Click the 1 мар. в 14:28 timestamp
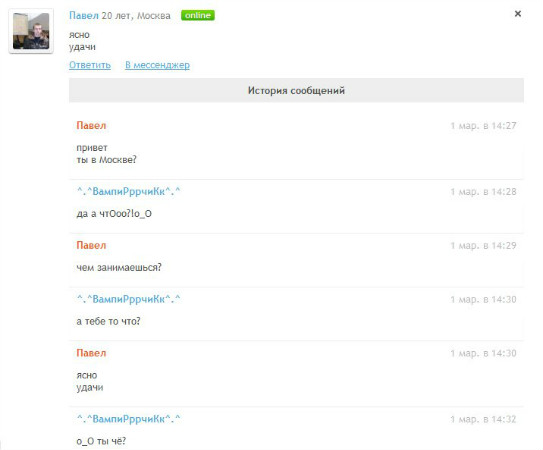The image size is (543, 450). click(483, 192)
